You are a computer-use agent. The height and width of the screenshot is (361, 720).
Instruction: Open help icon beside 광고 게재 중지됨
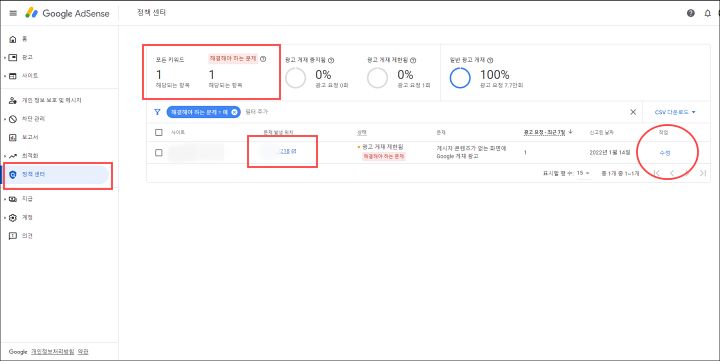(331, 60)
